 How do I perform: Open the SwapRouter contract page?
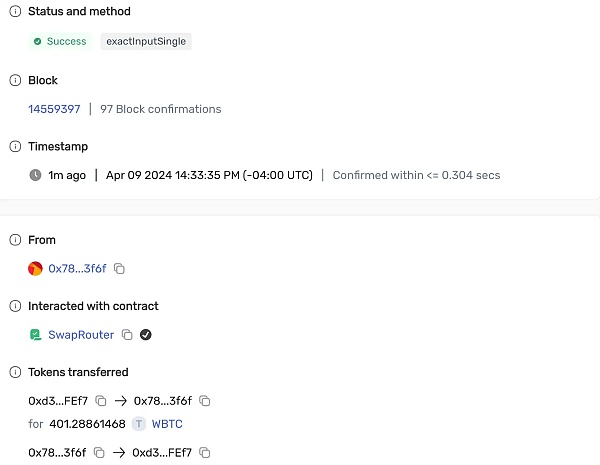point(81,335)
